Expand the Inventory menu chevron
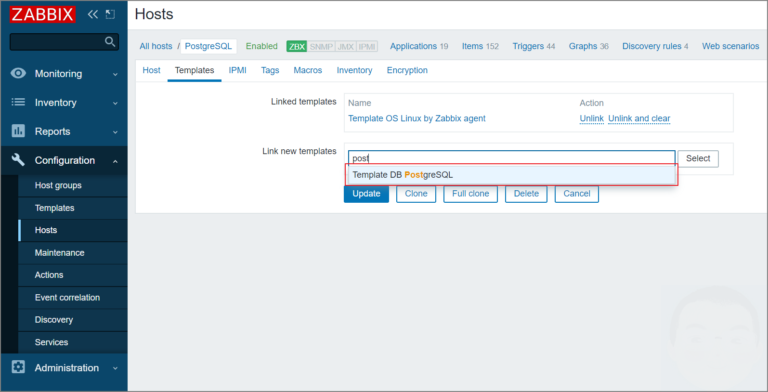 point(115,103)
